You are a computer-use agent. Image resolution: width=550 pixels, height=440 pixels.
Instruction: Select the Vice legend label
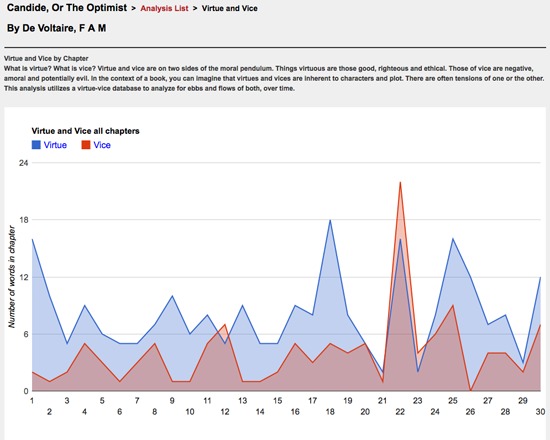(102, 145)
